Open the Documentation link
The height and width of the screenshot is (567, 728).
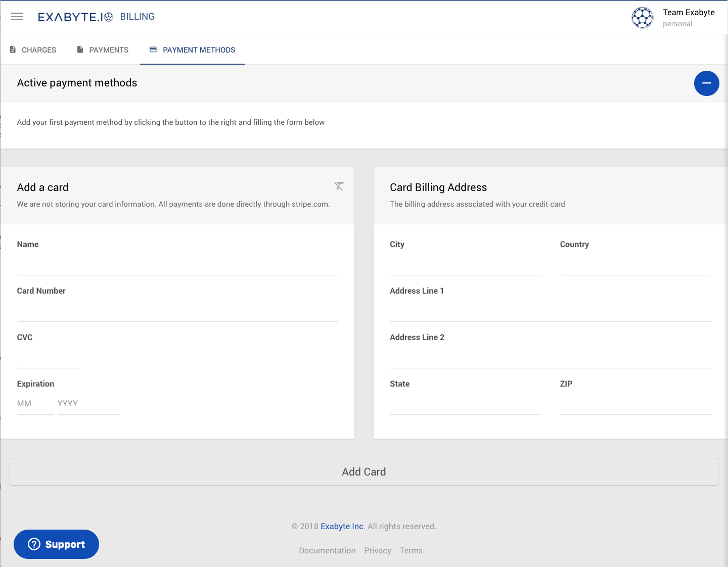point(327,550)
